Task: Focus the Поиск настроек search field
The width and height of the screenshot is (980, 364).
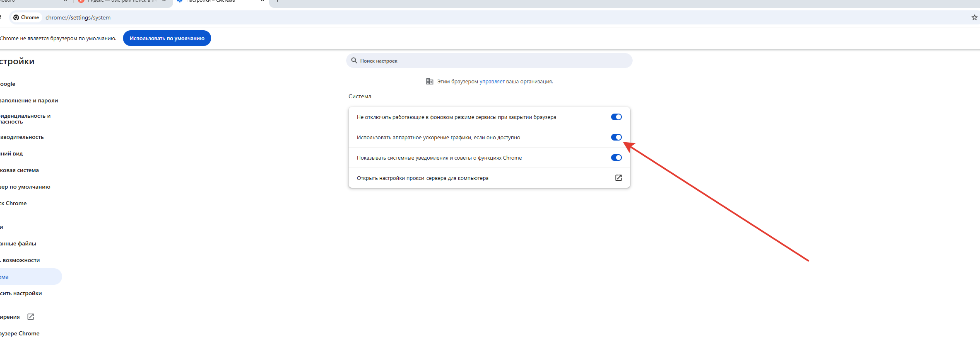Action: 489,61
